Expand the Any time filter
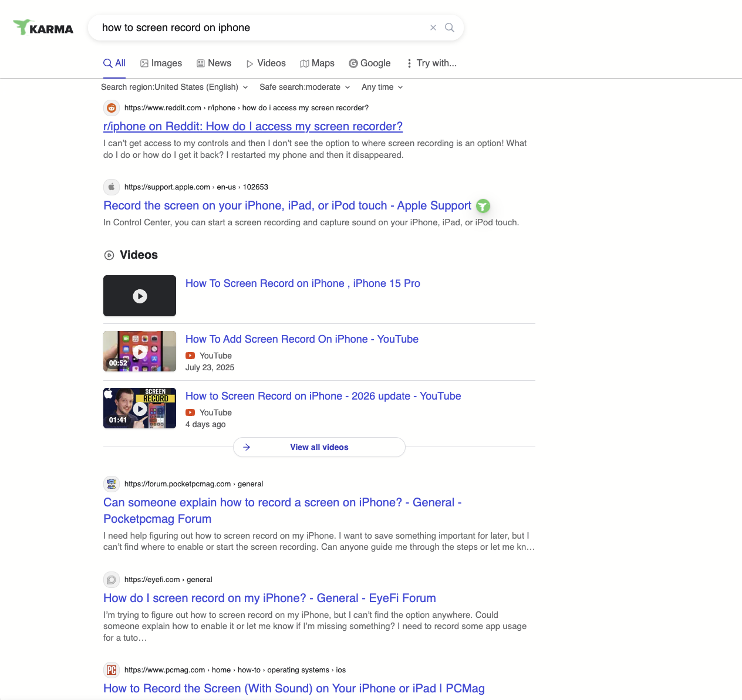Viewport: 742px width, 700px height. pos(382,87)
